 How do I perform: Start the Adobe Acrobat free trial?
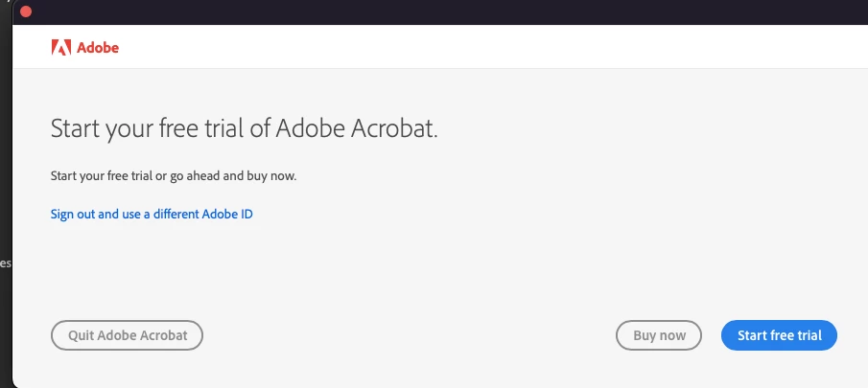(779, 335)
